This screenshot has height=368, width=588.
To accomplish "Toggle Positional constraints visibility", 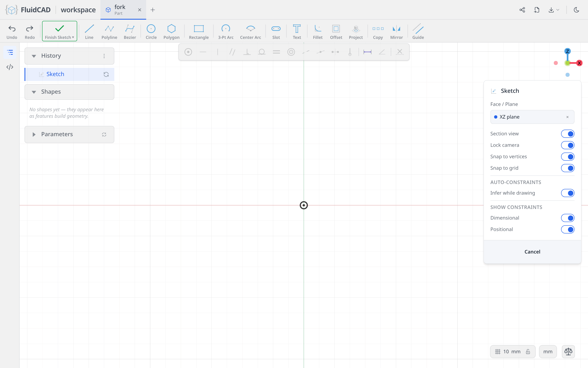I will tap(568, 229).
